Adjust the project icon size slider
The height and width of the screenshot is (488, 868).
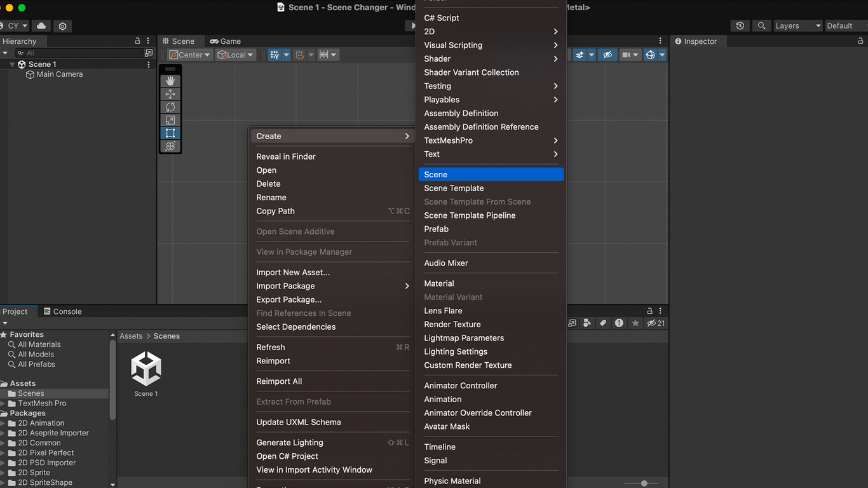click(644, 484)
